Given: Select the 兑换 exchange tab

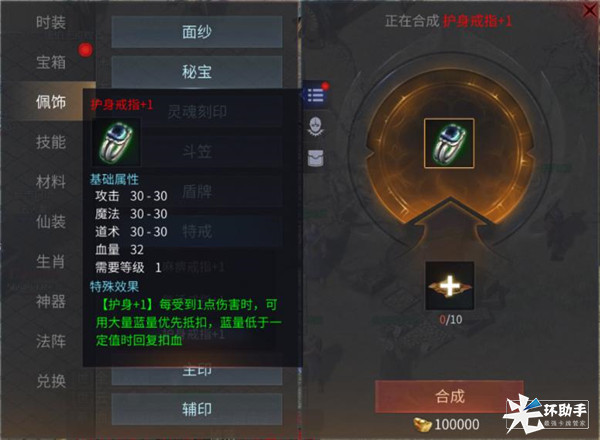Looking at the screenshot, I should (x=51, y=381).
